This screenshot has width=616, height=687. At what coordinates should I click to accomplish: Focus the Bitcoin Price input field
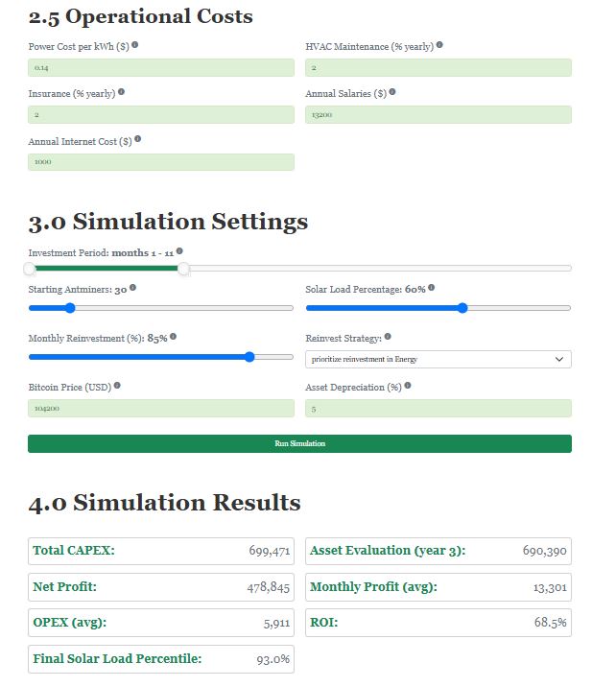[161, 409]
